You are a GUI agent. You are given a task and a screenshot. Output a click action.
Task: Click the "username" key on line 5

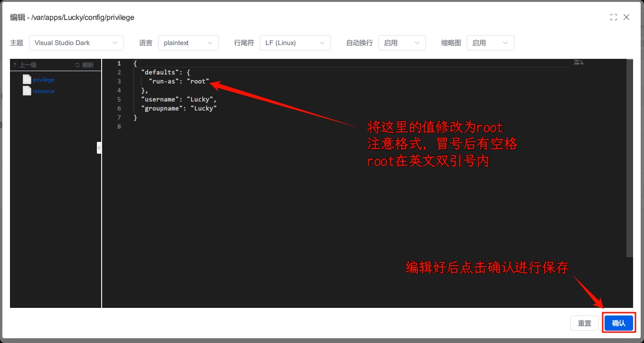160,99
